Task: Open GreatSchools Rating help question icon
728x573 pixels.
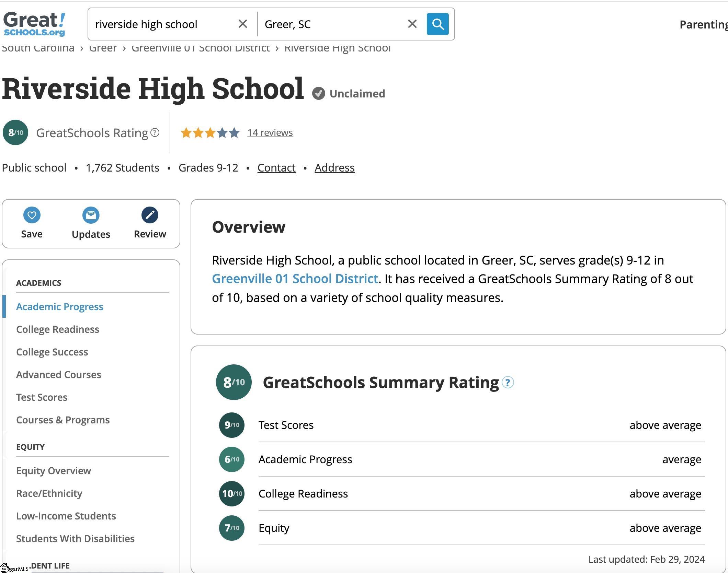Action: pos(155,132)
